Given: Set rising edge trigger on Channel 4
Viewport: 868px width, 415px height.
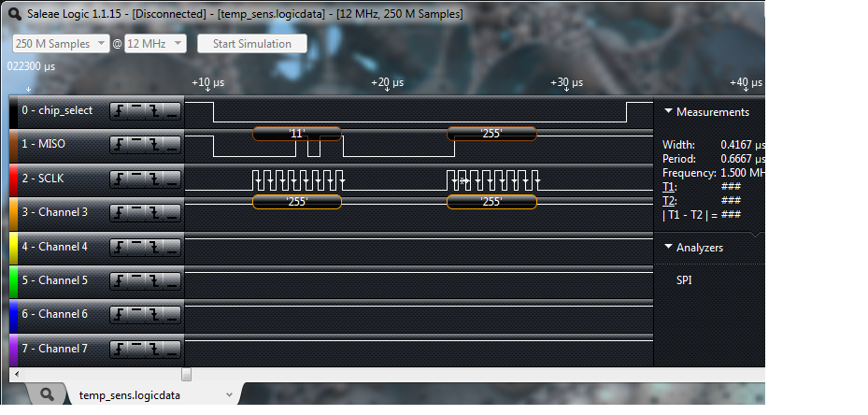Looking at the screenshot, I should 119,247.
